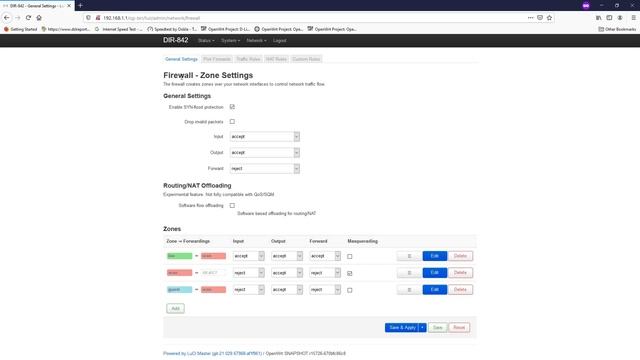Click Edit for the guest zone
Image resolution: width=640 pixels, height=360 pixels.
(x=435, y=289)
